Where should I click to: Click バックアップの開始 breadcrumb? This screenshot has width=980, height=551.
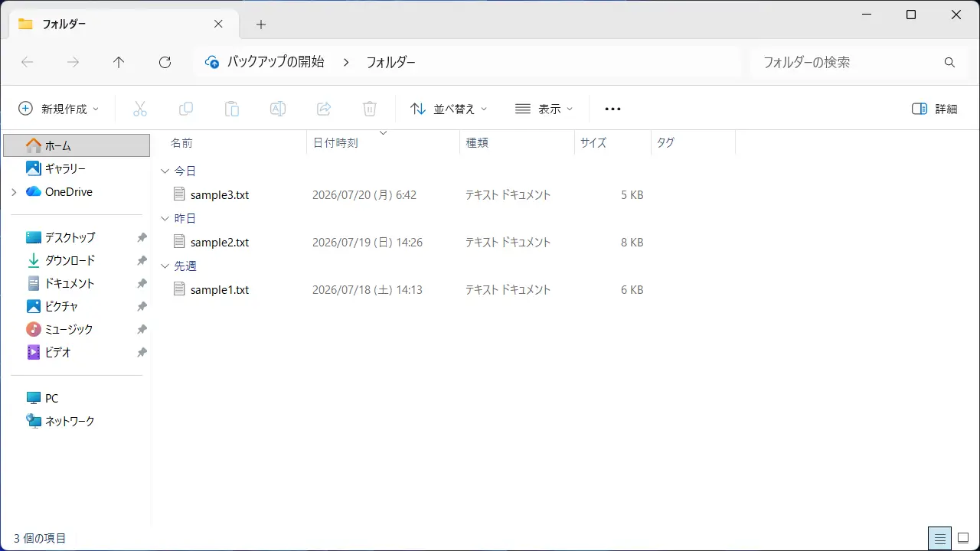(x=276, y=62)
